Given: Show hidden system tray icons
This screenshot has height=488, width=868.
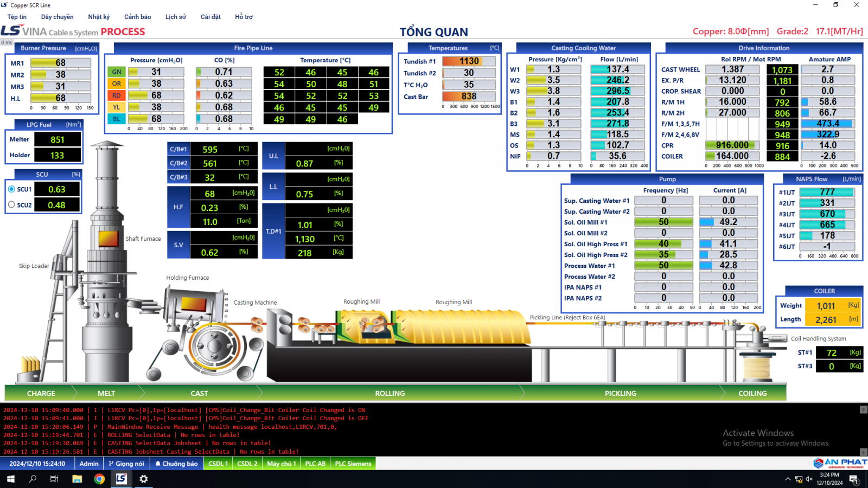Looking at the screenshot, I should 787,479.
